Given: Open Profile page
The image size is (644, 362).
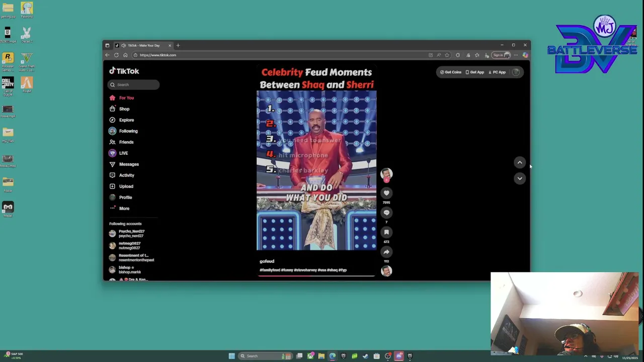Looking at the screenshot, I should click(121, 198).
